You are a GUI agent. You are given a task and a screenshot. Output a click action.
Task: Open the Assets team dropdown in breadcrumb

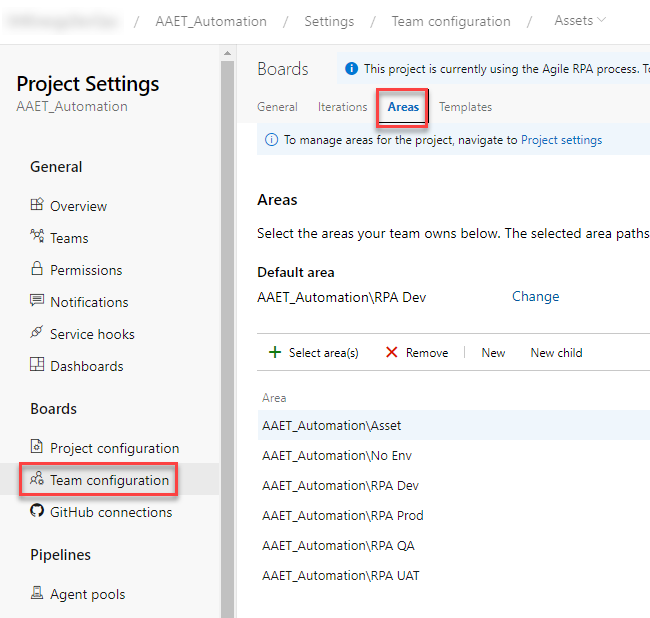580,20
